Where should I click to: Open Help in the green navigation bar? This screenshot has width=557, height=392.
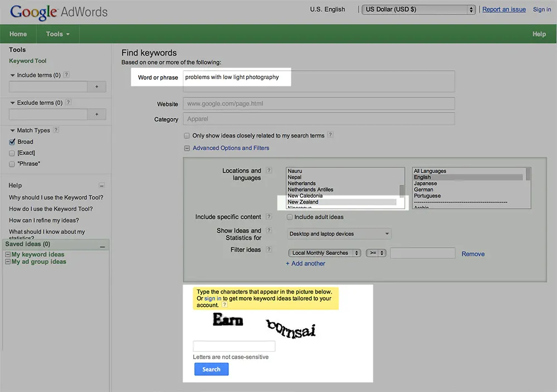click(x=539, y=34)
